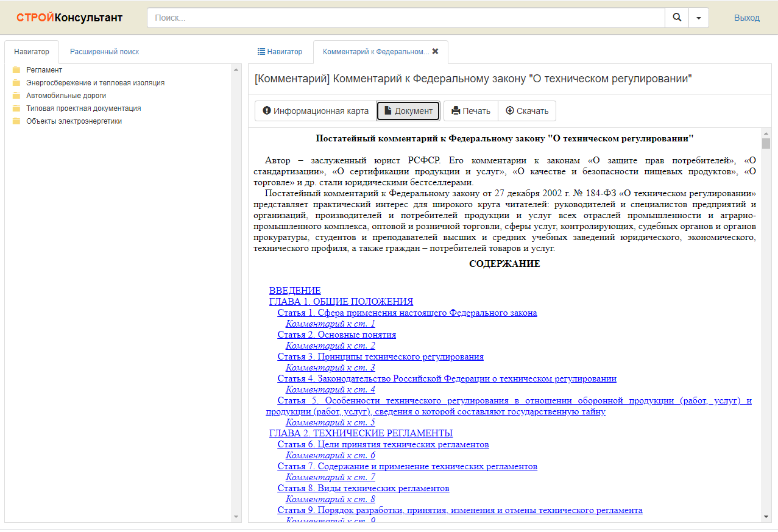Click folder icon beside Типовая проектная документация
This screenshot has width=778, height=532.
pos(16,108)
